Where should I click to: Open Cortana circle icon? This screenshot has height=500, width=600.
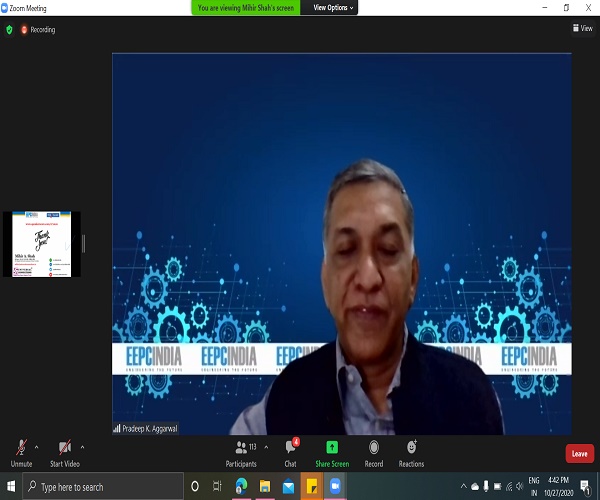pos(195,487)
